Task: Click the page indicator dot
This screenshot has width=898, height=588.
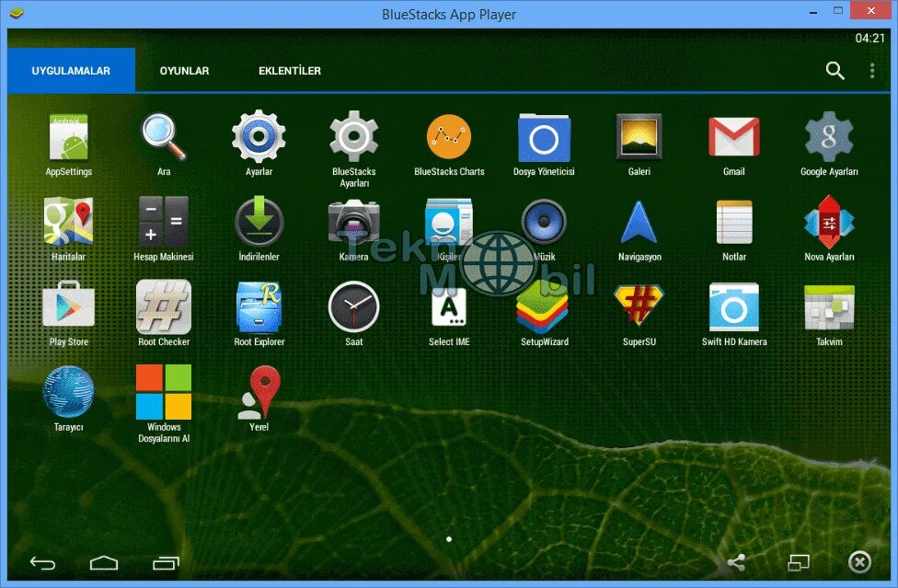Action: tap(449, 538)
